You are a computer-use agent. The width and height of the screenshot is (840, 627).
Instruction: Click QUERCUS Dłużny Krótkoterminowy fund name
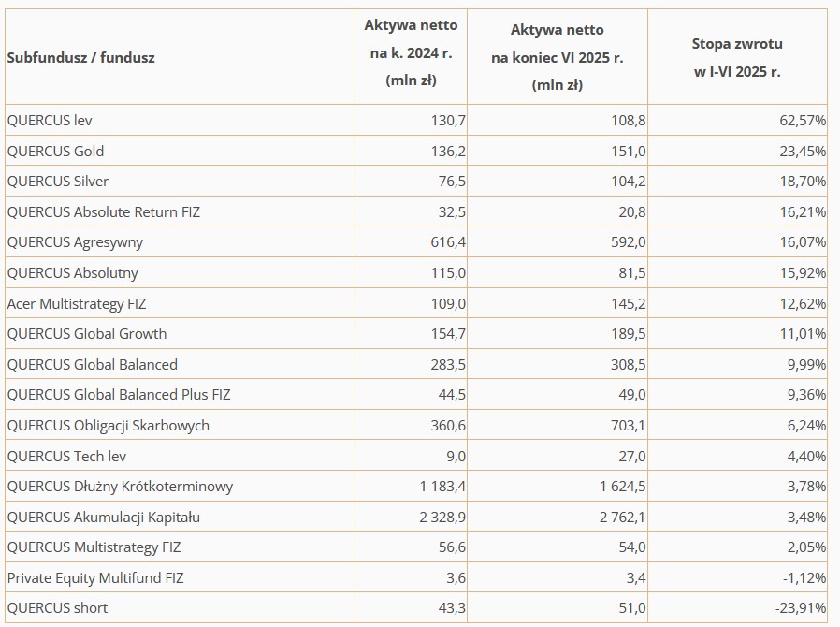tap(120, 486)
